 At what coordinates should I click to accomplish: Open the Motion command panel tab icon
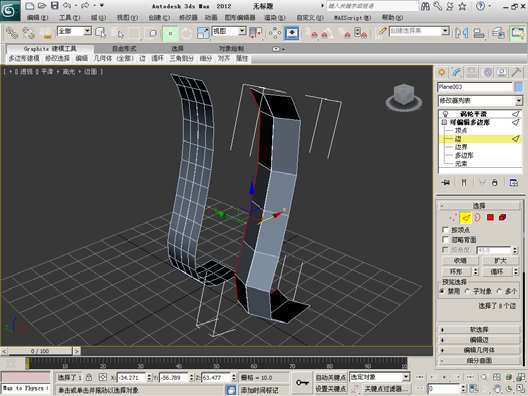coord(488,72)
